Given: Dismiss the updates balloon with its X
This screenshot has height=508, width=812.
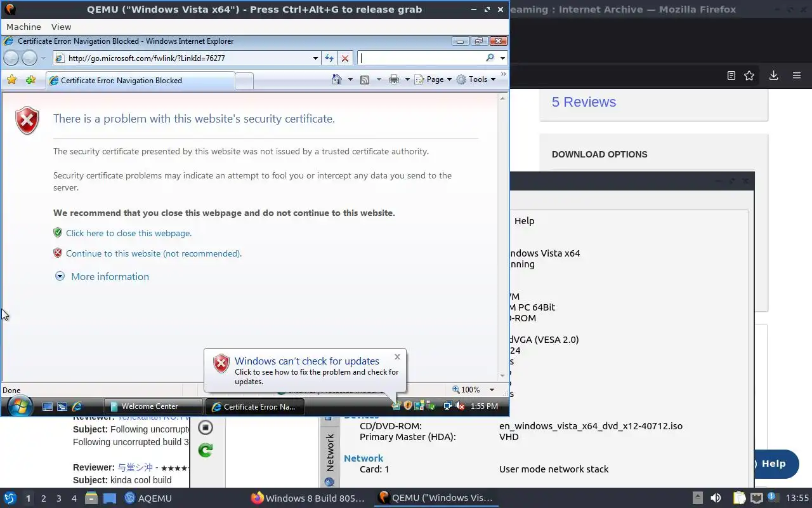Looking at the screenshot, I should (x=397, y=357).
